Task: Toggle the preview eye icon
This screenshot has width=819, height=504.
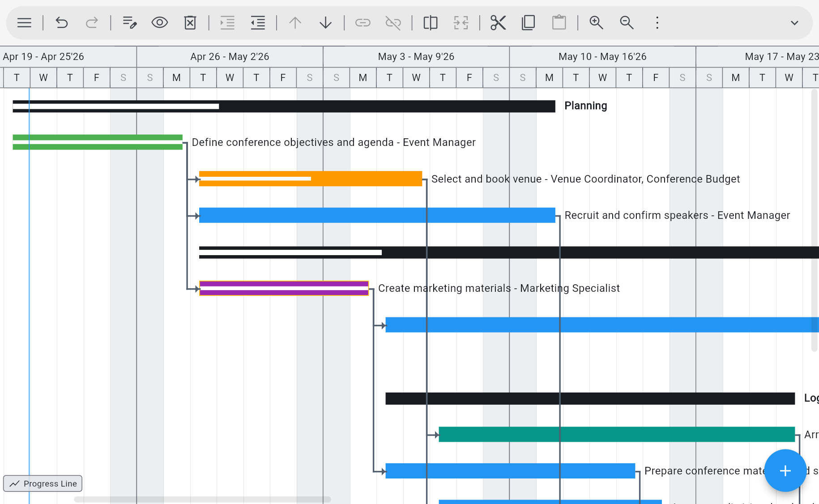Action: (x=159, y=22)
